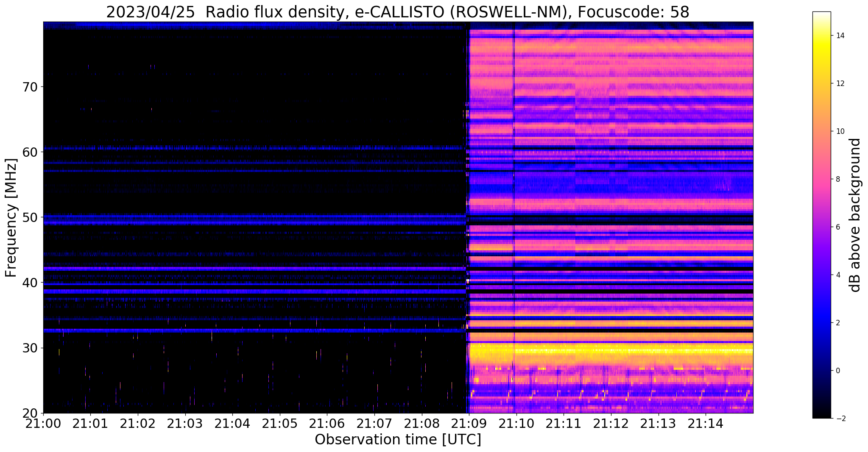This screenshot has height=452, width=868.
Task: Click the 21:05 time tick label
Action: pos(280,423)
